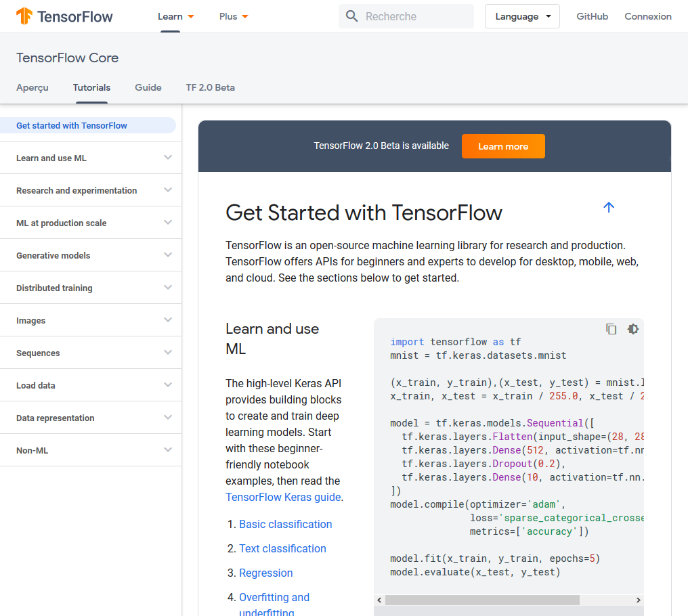Click the code block horizontal scrollbar thumb

[x=482, y=600]
